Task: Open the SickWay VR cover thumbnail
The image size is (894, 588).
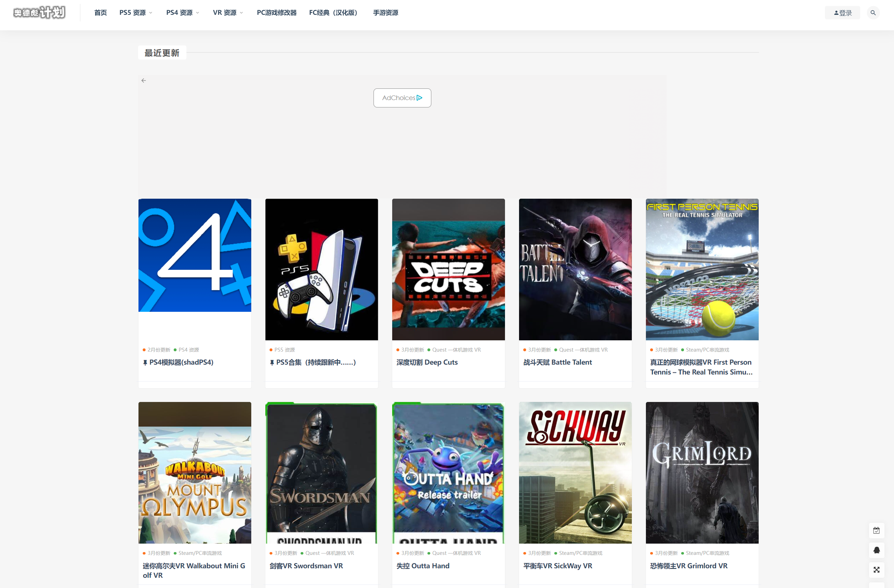Action: [x=575, y=472]
